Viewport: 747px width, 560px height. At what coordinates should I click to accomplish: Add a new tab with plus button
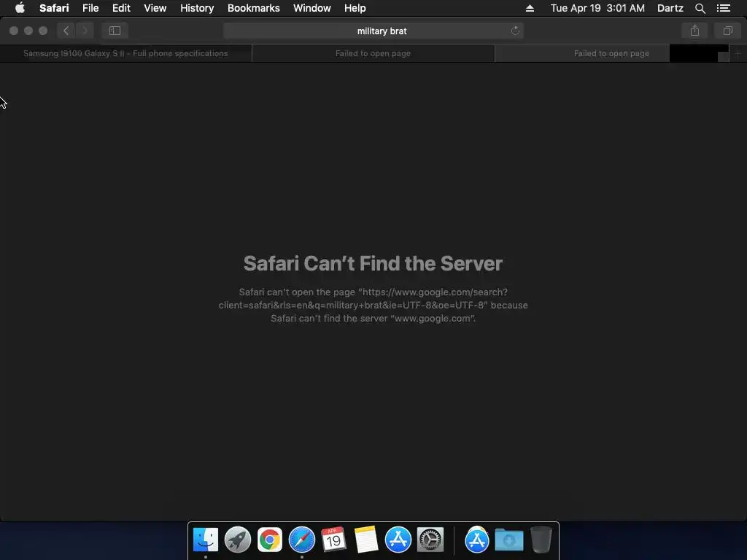coord(738,53)
